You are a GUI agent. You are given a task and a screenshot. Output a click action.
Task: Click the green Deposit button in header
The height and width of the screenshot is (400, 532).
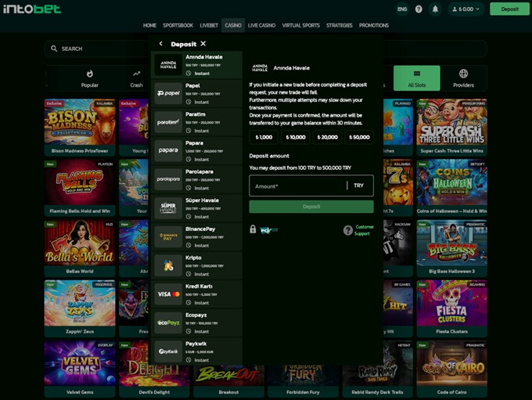pyautogui.click(x=509, y=9)
